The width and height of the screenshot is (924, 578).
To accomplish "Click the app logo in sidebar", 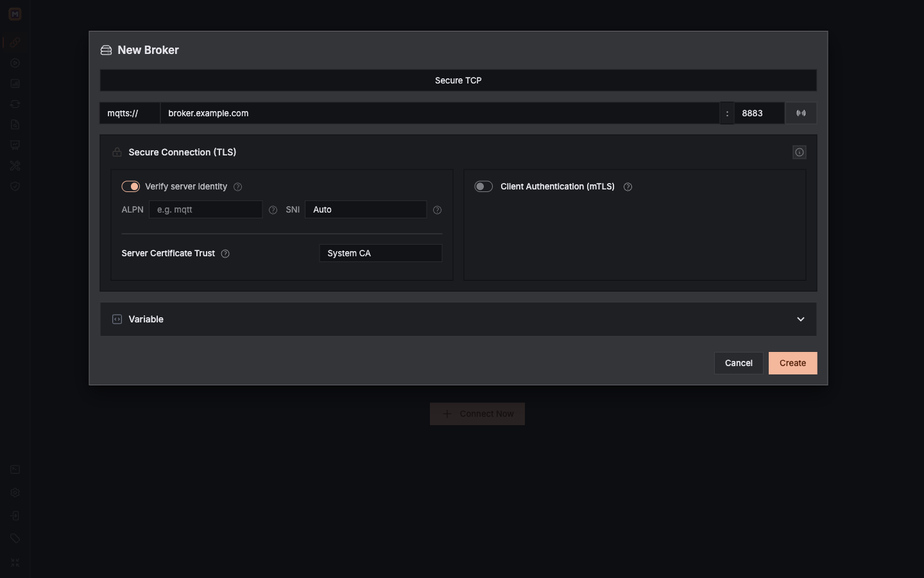I will pyautogui.click(x=15, y=13).
